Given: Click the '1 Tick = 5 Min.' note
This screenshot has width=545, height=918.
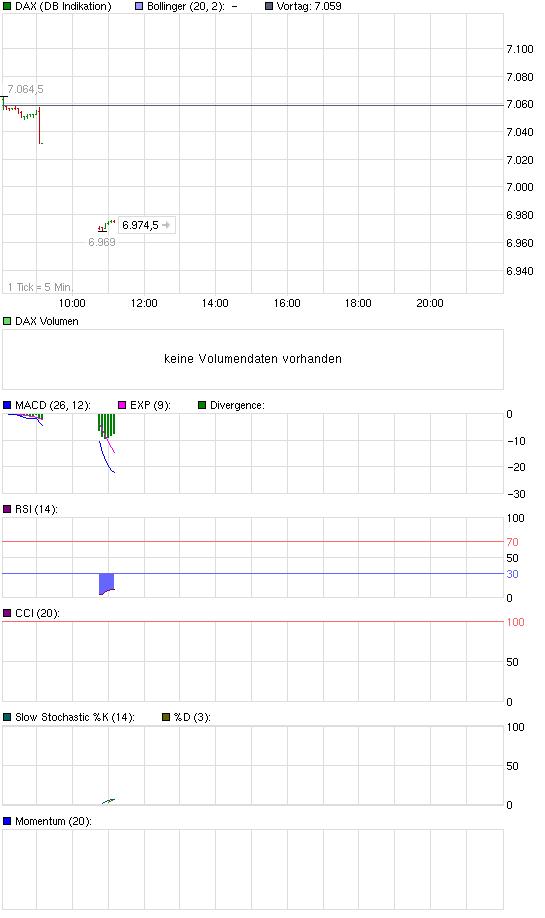Looking at the screenshot, I should tap(40, 287).
